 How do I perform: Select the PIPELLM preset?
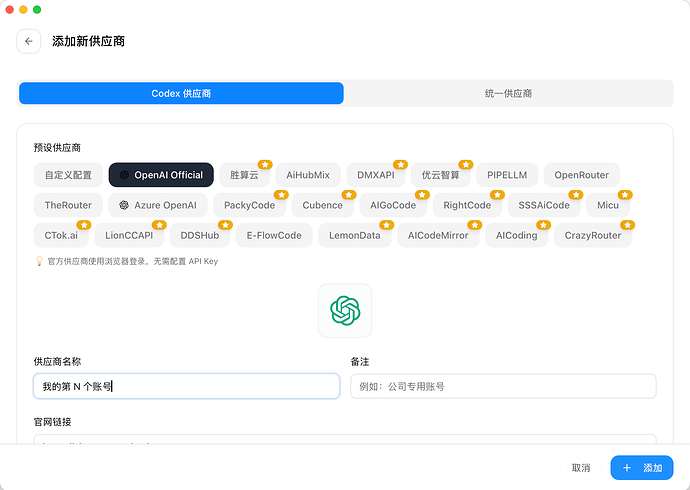click(507, 175)
